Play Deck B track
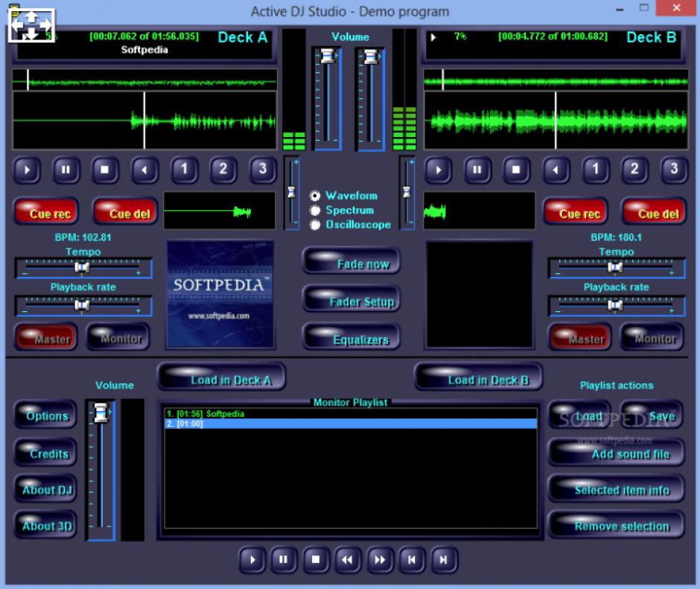The width and height of the screenshot is (700, 589). tap(438, 170)
